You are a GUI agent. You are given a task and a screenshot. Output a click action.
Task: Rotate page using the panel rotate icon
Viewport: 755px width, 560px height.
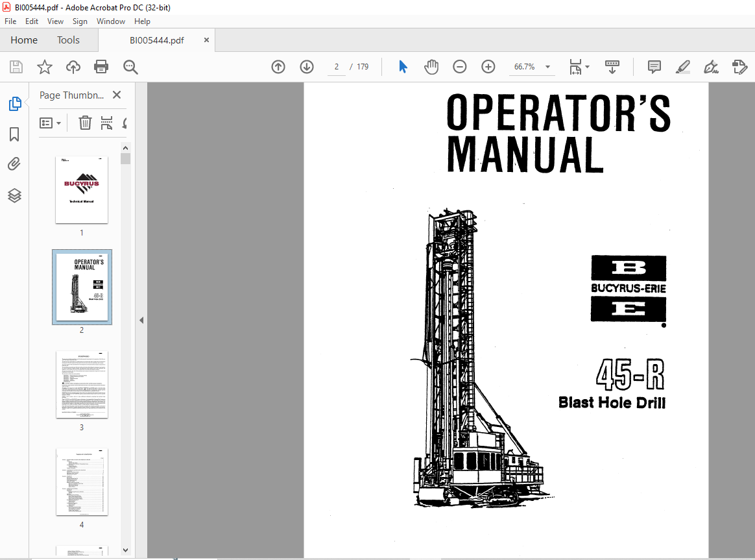[x=125, y=123]
